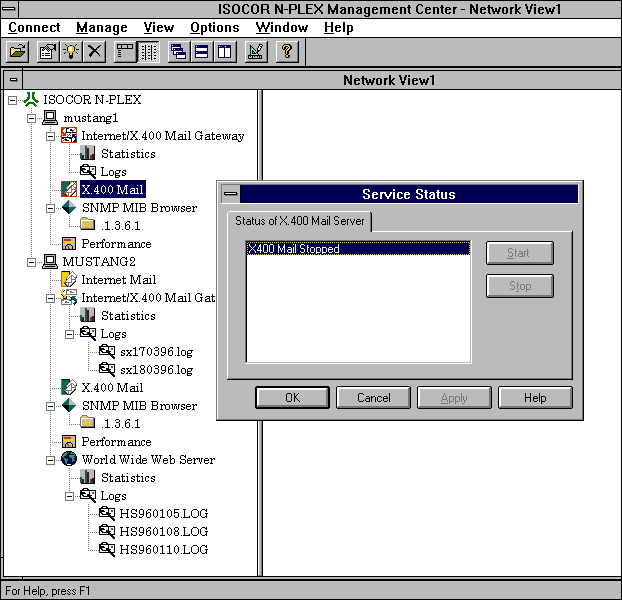Viewport: 622px width, 600px height.
Task: Click the World Wide Web Server globe icon
Action: tap(69, 459)
